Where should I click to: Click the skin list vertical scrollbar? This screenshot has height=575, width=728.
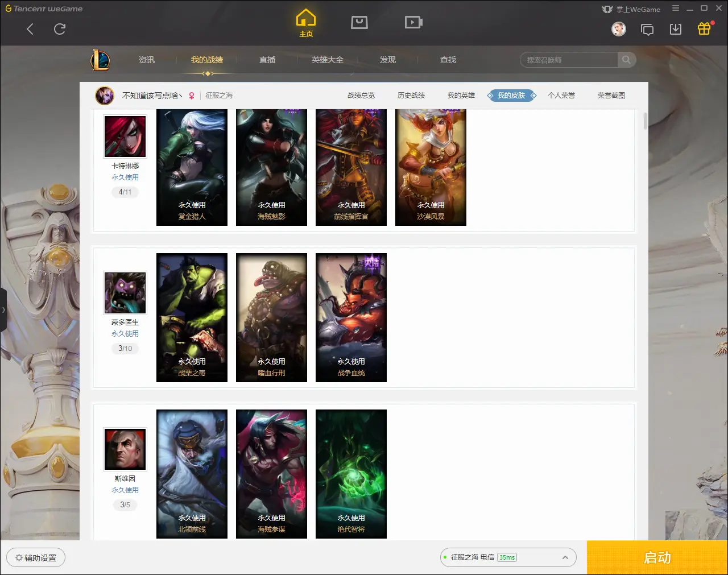coord(645,121)
